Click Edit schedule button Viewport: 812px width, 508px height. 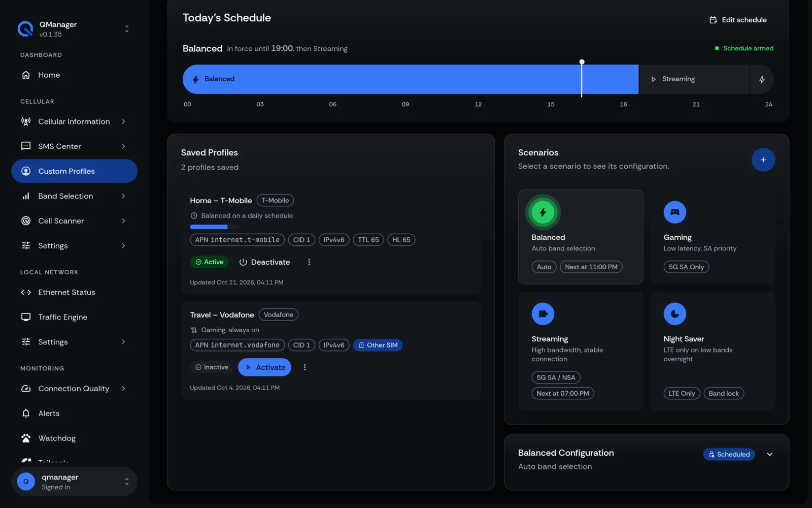[x=738, y=20]
